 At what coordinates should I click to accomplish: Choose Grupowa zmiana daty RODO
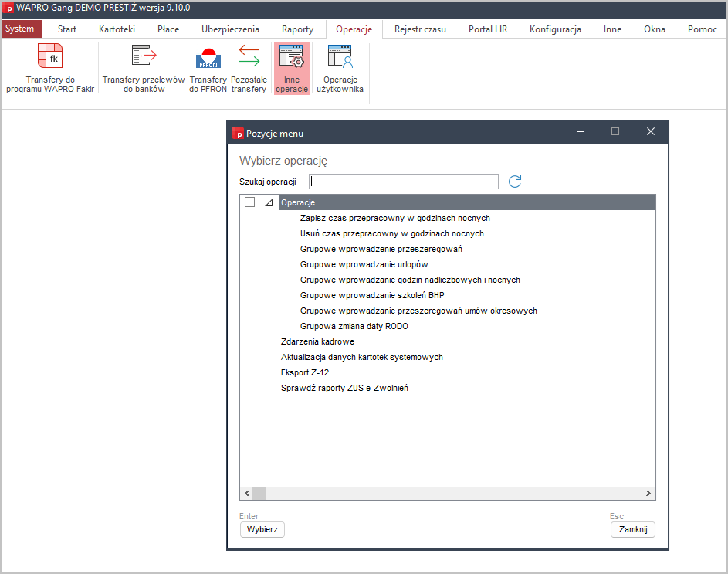click(x=354, y=326)
